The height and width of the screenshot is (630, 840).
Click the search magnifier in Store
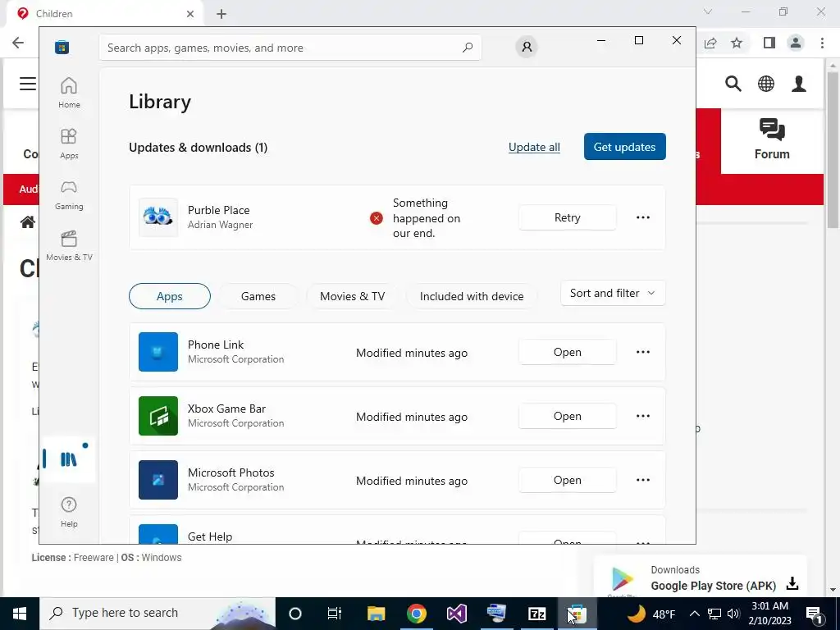click(x=467, y=48)
